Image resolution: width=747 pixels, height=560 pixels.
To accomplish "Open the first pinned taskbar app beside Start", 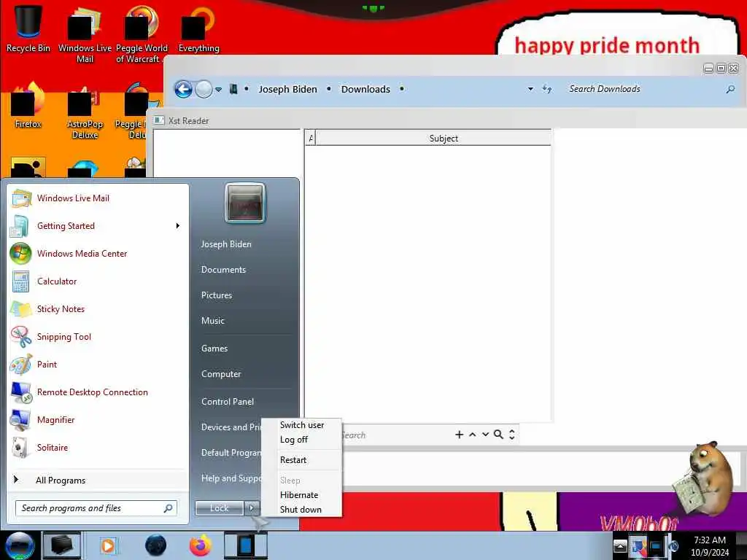I will (62, 545).
